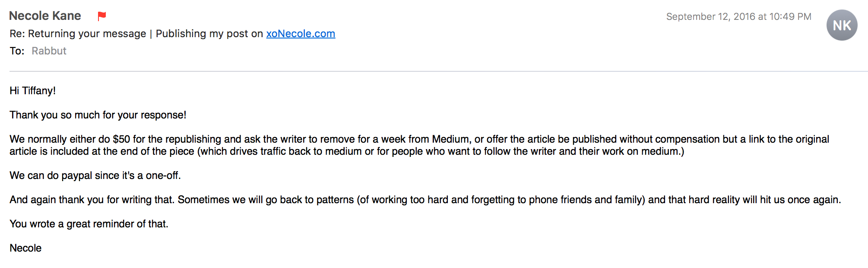Click the date September 12, 2016
The width and height of the screenshot is (868, 268).
click(710, 16)
